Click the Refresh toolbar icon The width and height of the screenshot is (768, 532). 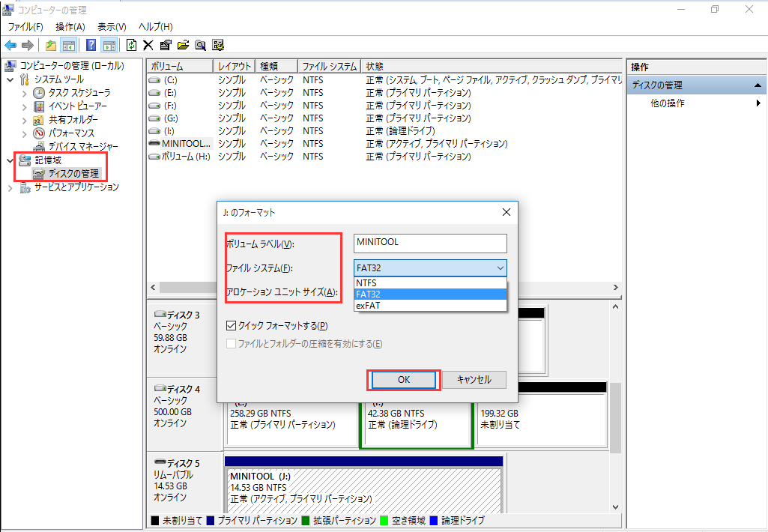[131, 45]
